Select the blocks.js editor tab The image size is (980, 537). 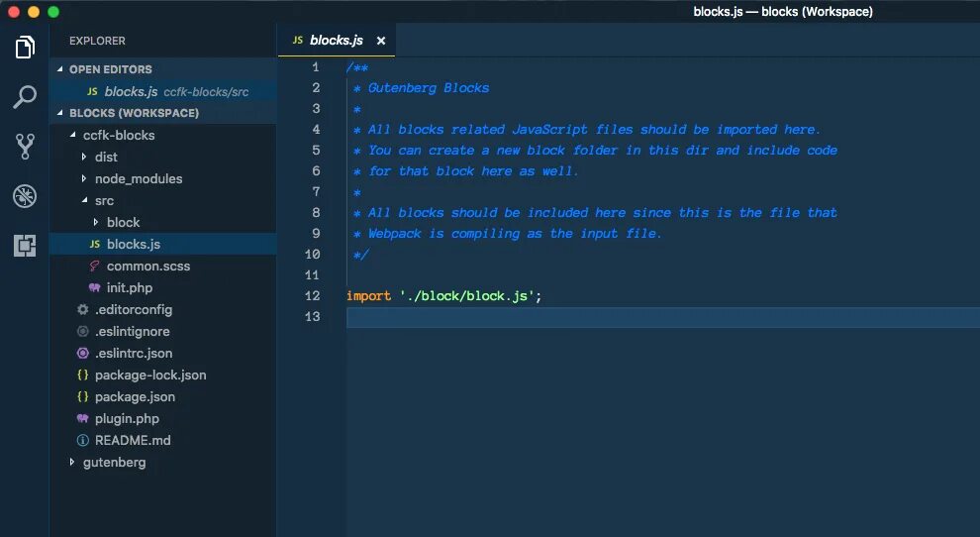pyautogui.click(x=337, y=40)
